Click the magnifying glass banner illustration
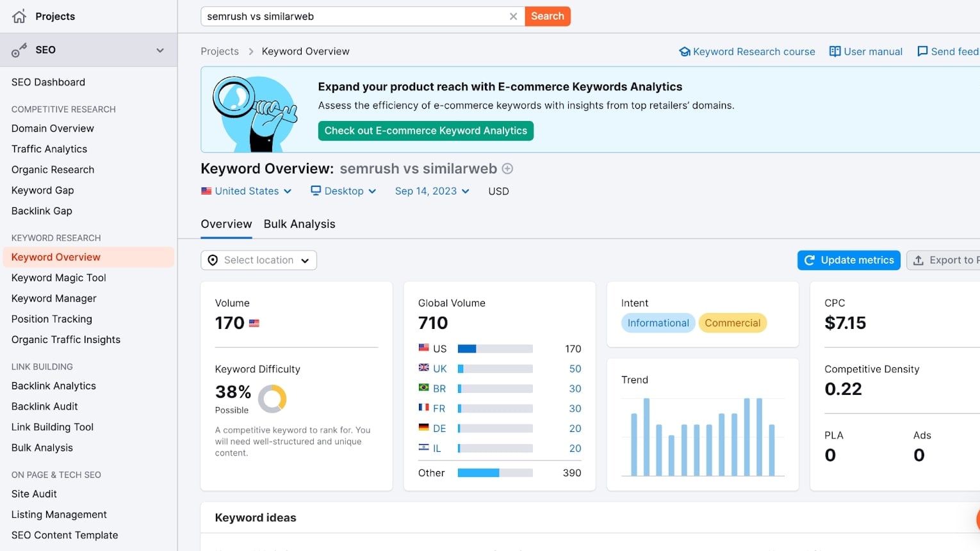This screenshot has height=551, width=980. point(256,113)
